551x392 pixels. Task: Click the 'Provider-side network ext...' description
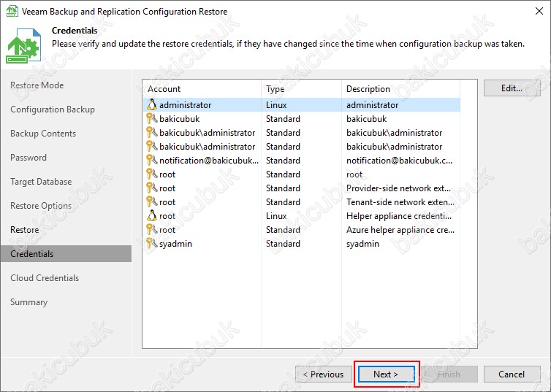coord(398,188)
